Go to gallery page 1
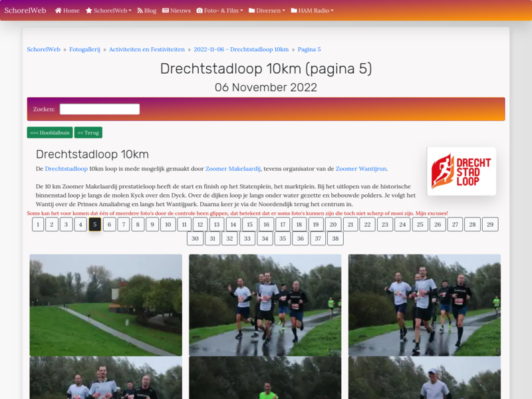Image resolution: width=532 pixels, height=399 pixels. [38, 224]
